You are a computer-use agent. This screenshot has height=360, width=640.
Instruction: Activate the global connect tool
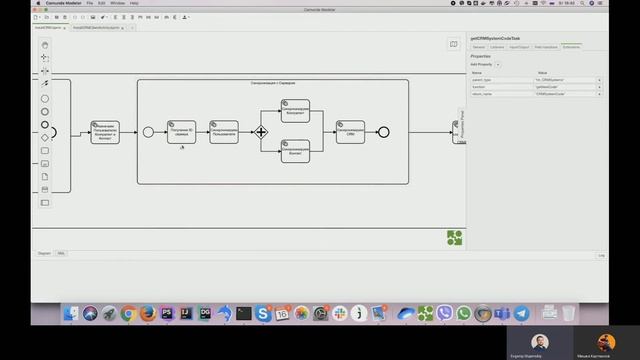pos(45,84)
